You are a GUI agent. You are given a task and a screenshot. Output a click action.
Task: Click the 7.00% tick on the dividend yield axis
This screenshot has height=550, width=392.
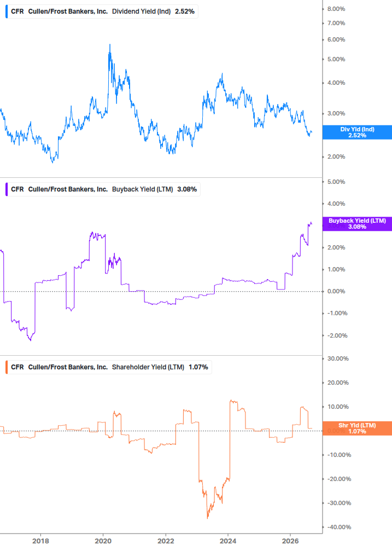tap(336, 23)
